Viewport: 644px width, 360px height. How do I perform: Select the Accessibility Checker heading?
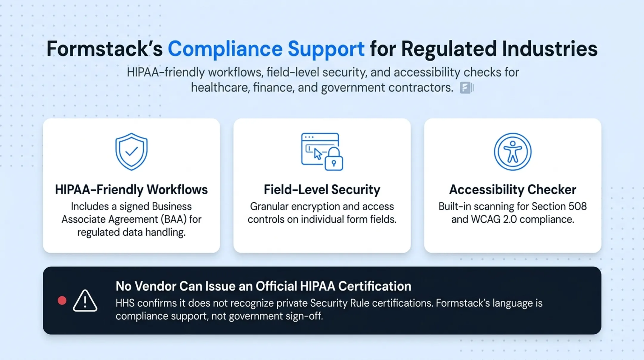[513, 190]
